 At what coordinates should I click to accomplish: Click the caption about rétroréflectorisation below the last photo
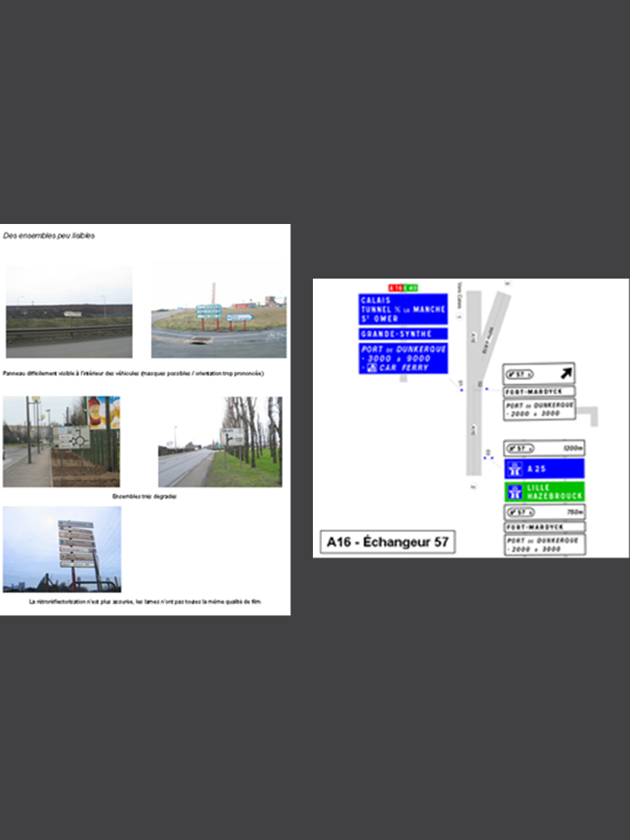click(x=143, y=601)
